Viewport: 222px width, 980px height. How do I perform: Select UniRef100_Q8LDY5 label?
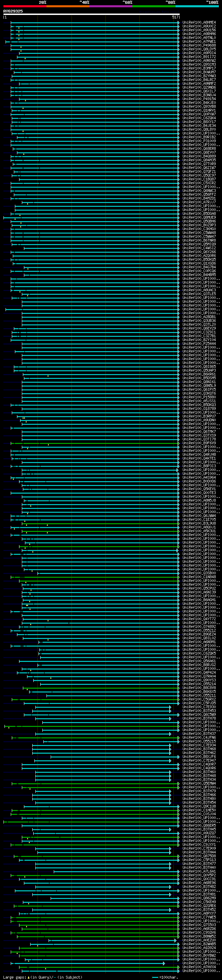pos(199,49)
